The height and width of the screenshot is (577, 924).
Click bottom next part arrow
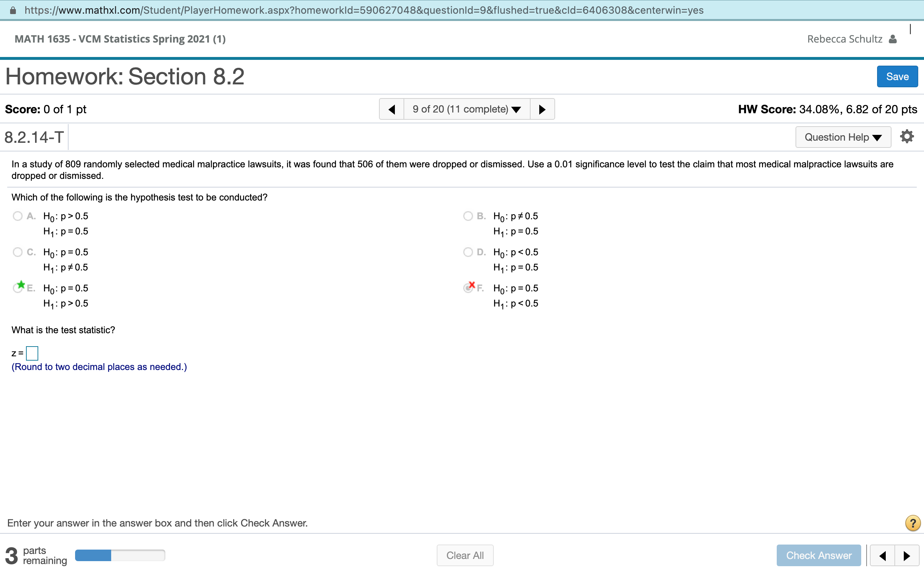[906, 555]
